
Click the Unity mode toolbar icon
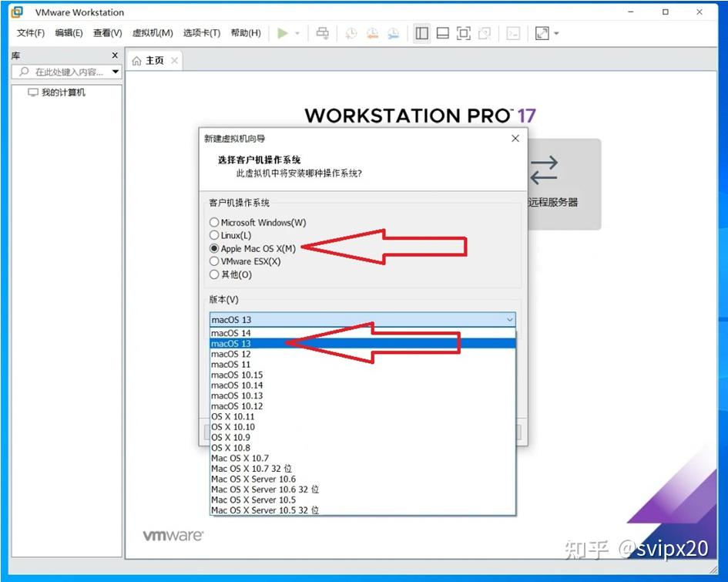485,33
